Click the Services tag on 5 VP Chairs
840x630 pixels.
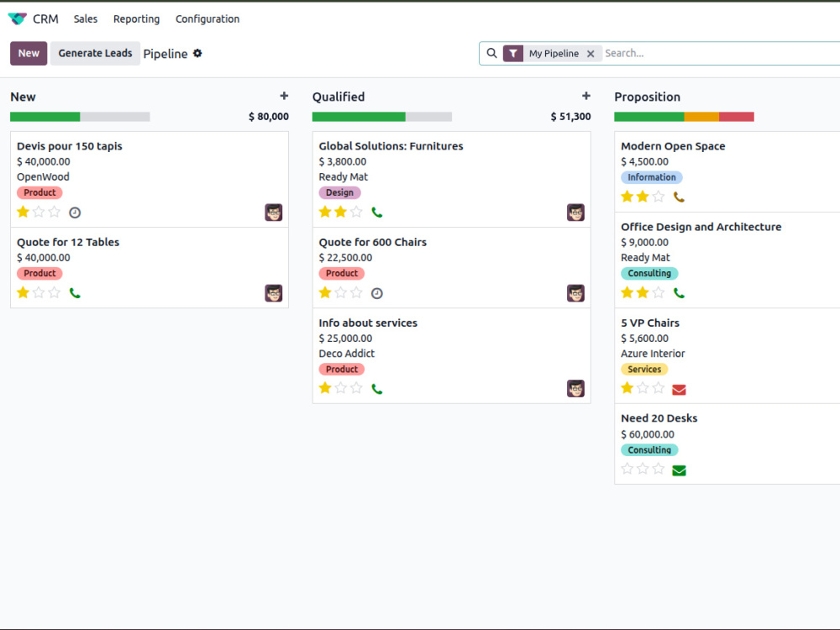(644, 369)
